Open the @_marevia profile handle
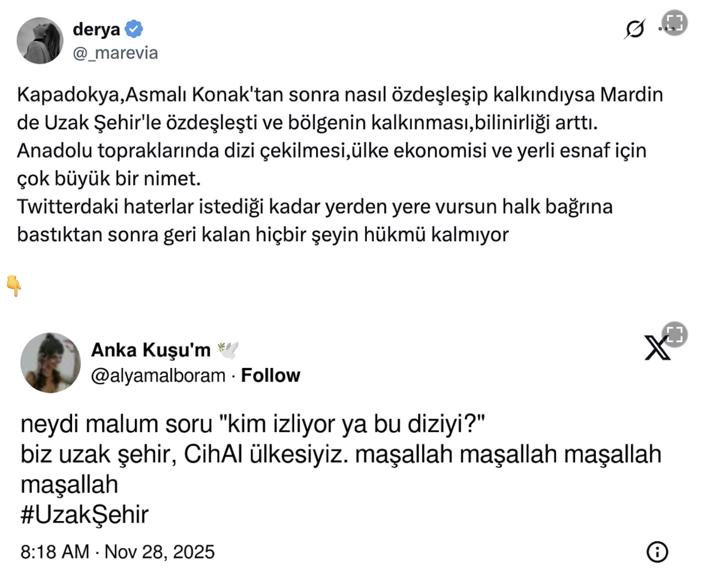 tap(115, 54)
